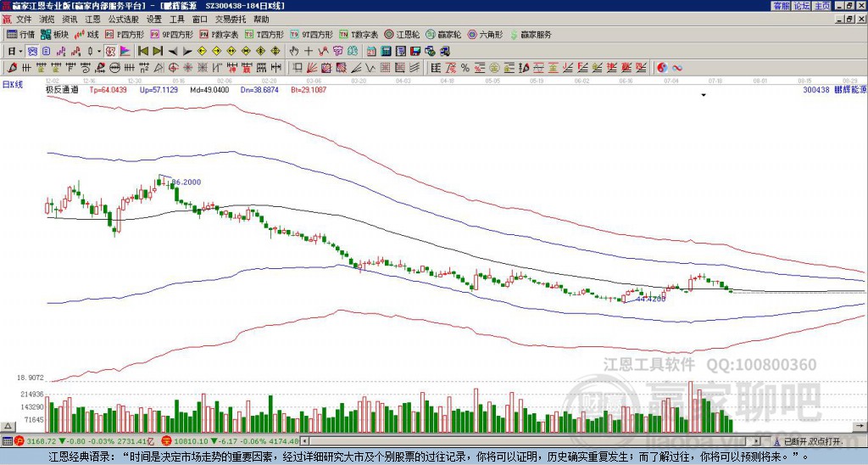
Task: Open the T四方形 tool
Action: (264, 34)
